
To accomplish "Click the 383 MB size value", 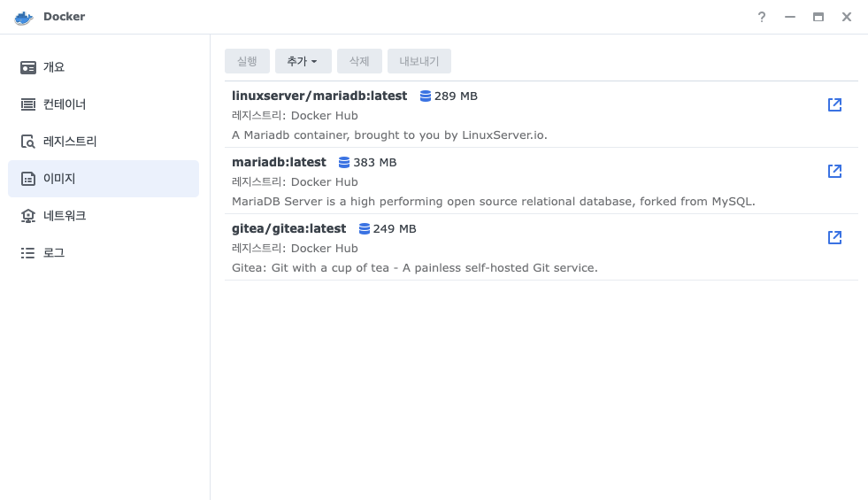I will pos(375,163).
